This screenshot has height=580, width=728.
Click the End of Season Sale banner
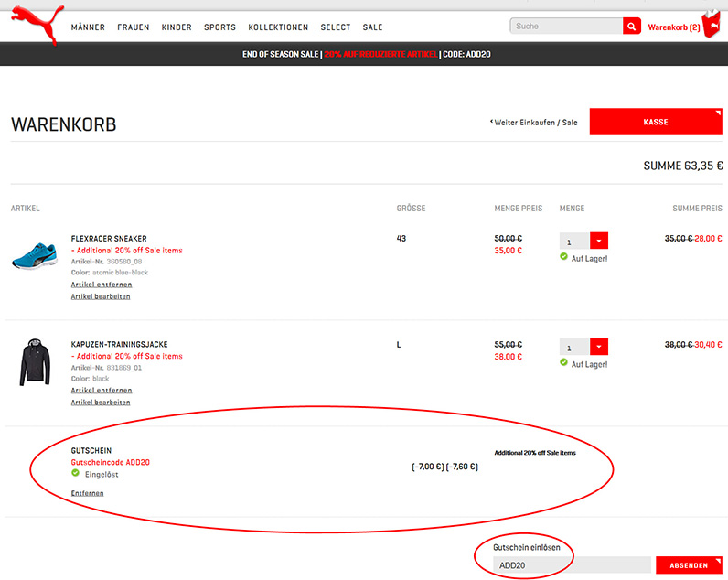(367, 54)
